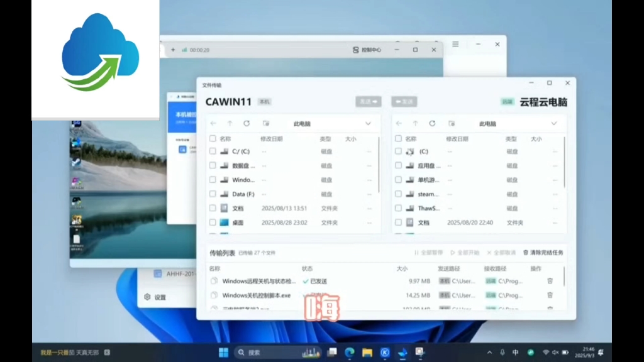Delete the Windows关机控制脚本.exe transfer record
644x362 pixels.
pos(550,295)
